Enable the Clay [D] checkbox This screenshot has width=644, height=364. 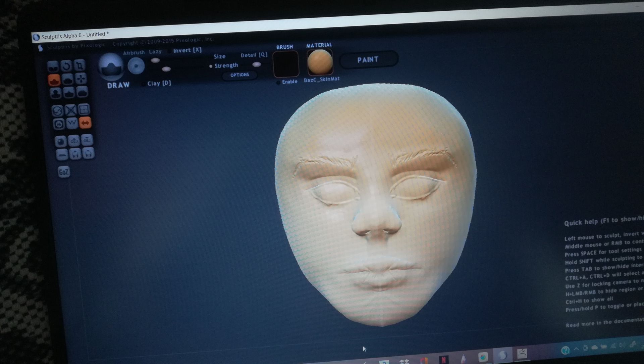point(143,84)
